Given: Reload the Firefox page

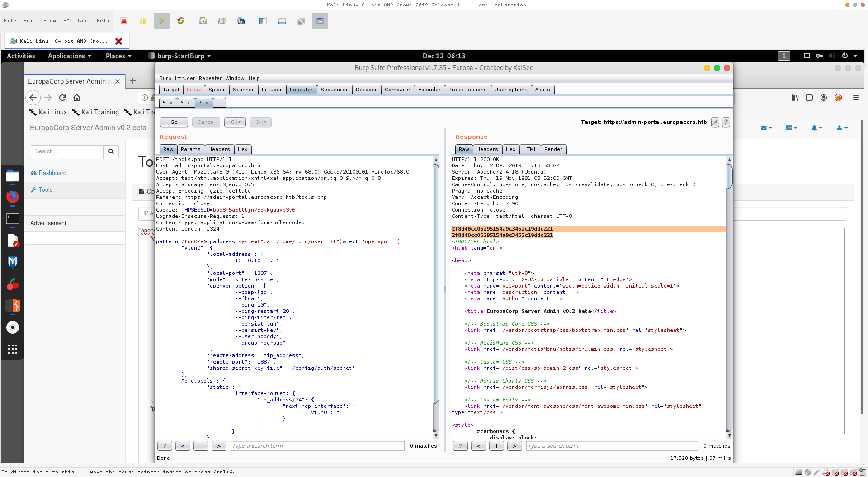Looking at the screenshot, I should 62,98.
